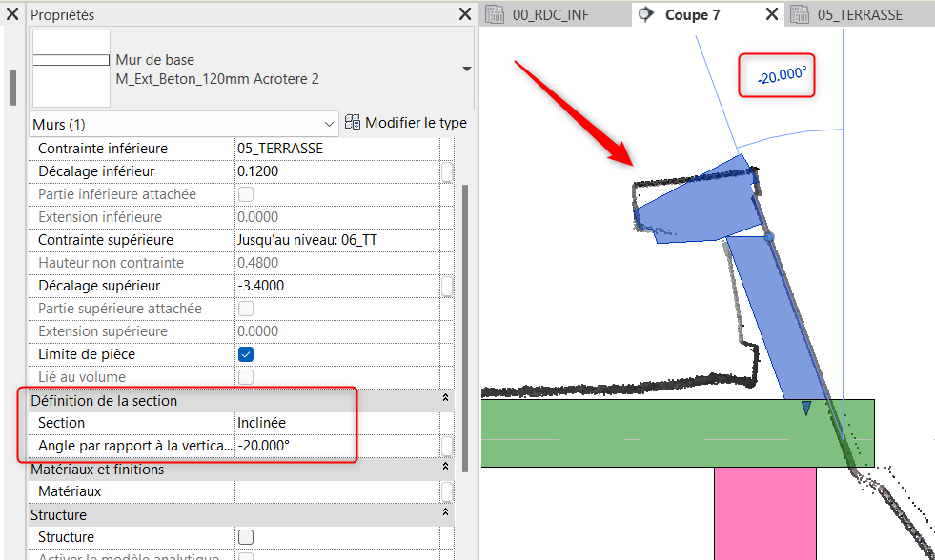Collapse the Matériaux et finitions section
The image size is (935, 560).
pos(445,470)
